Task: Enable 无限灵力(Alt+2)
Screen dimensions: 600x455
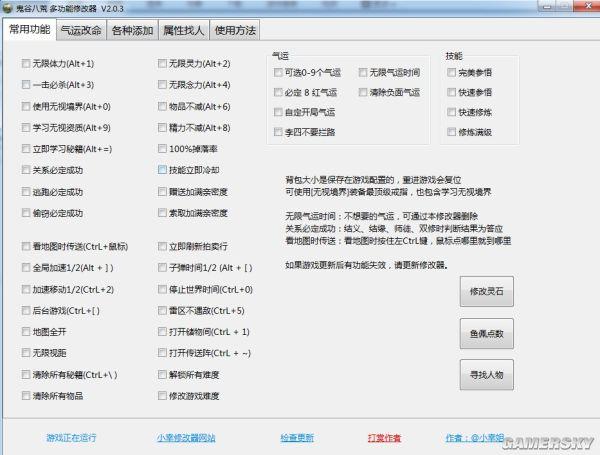Action: [x=162, y=63]
